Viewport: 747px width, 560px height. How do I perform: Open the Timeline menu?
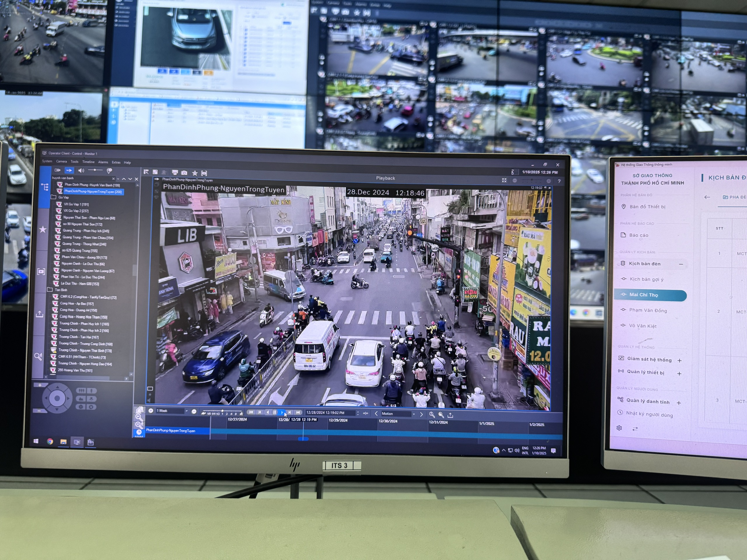[89, 162]
